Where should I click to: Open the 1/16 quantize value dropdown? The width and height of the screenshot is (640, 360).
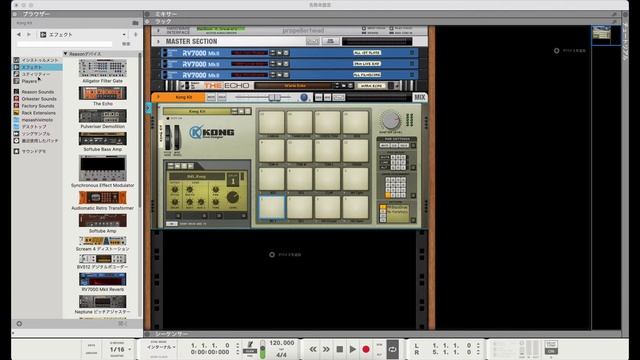[130, 349]
